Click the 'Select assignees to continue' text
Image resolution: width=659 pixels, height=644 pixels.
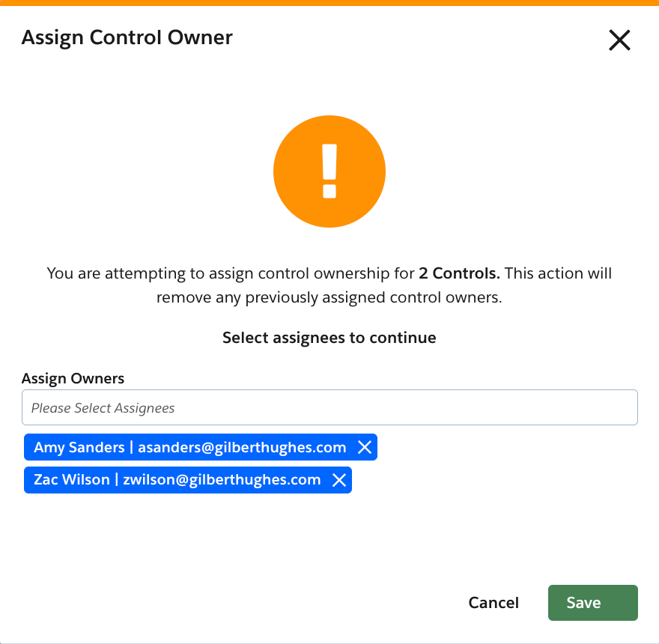tap(329, 338)
